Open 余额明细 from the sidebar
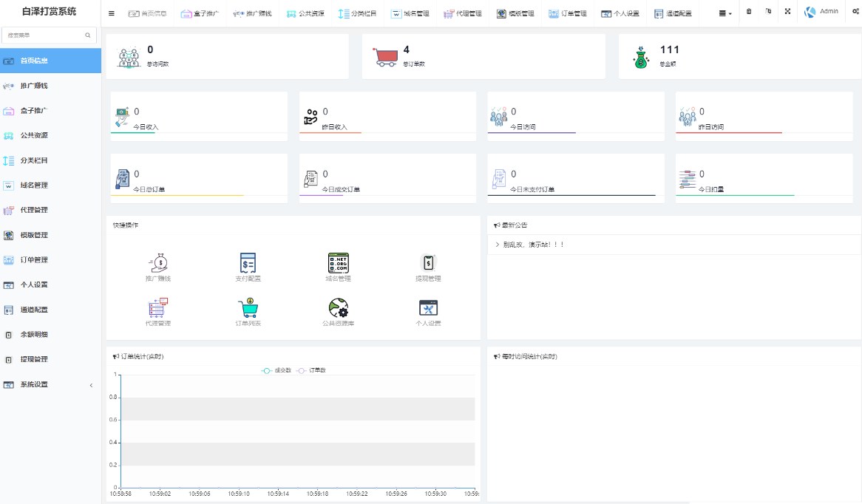 point(50,335)
